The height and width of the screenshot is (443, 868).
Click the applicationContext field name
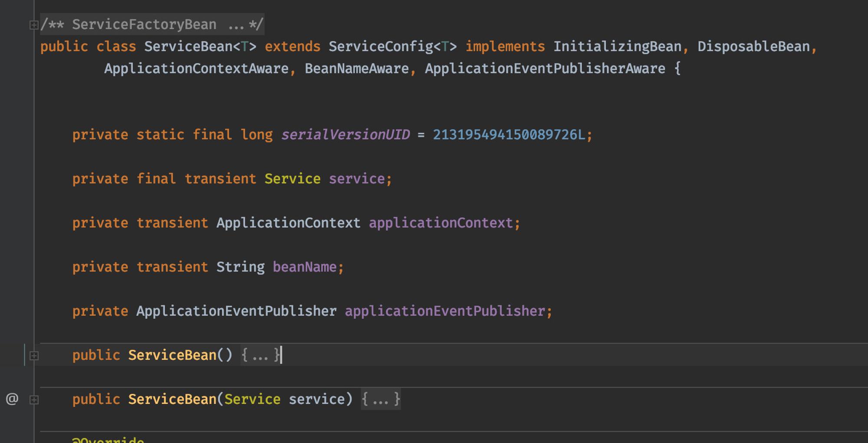click(x=441, y=223)
